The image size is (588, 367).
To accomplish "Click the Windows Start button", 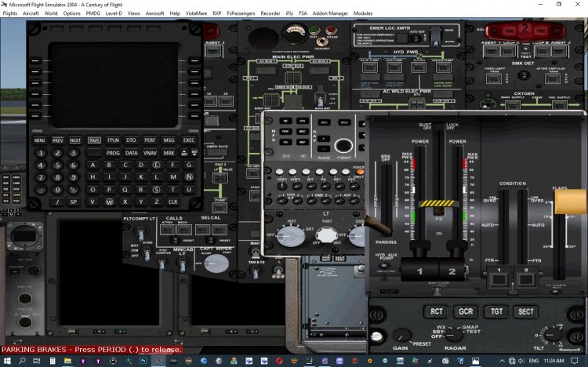I will click(8, 361).
